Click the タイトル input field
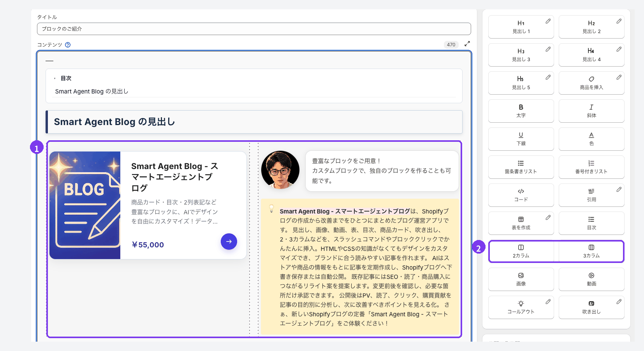Viewport: 644px width, 351px height. (x=254, y=29)
